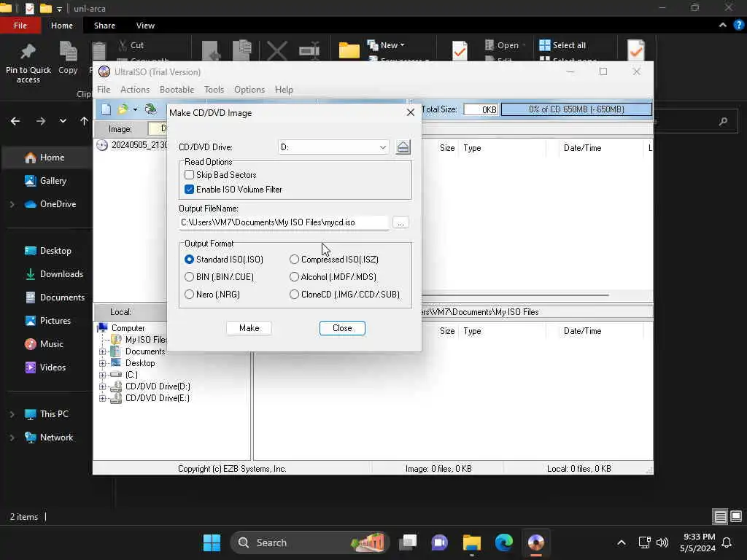
Task: Click the Date/Time column header in image pane
Action: click(x=582, y=148)
